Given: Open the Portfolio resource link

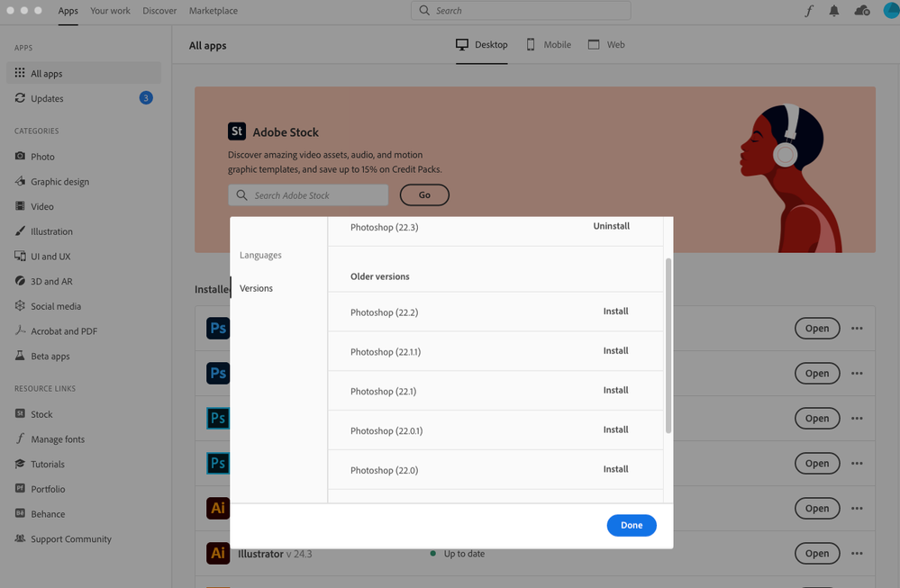Looking at the screenshot, I should tap(40, 489).
